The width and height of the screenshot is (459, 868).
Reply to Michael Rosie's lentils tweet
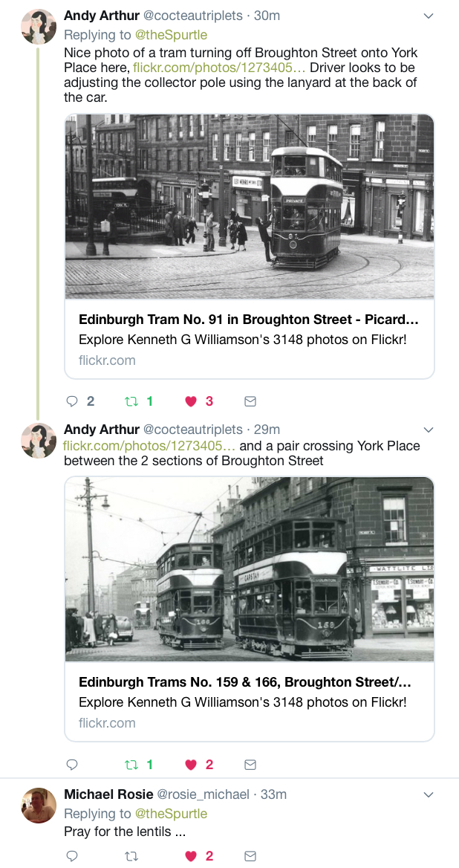point(73,856)
